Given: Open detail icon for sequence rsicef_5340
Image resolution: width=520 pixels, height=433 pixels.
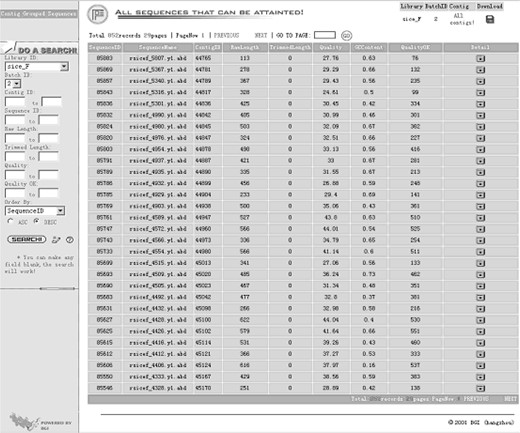Looking at the screenshot, I should [480, 81].
